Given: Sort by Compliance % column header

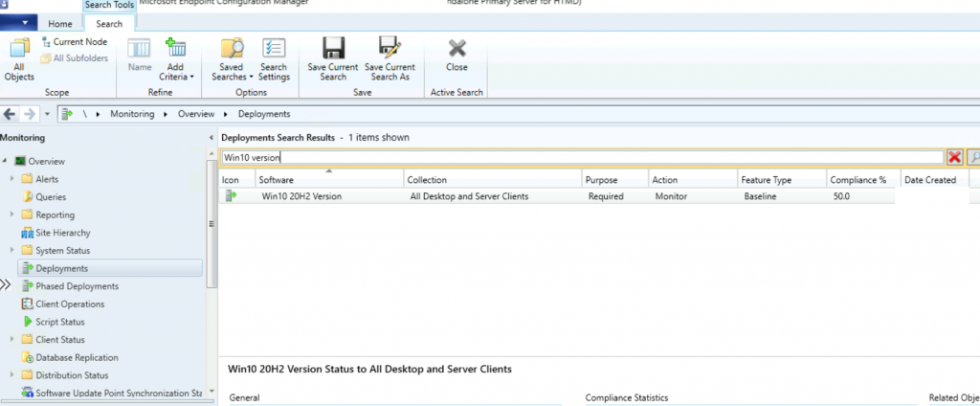Looking at the screenshot, I should (864, 180).
